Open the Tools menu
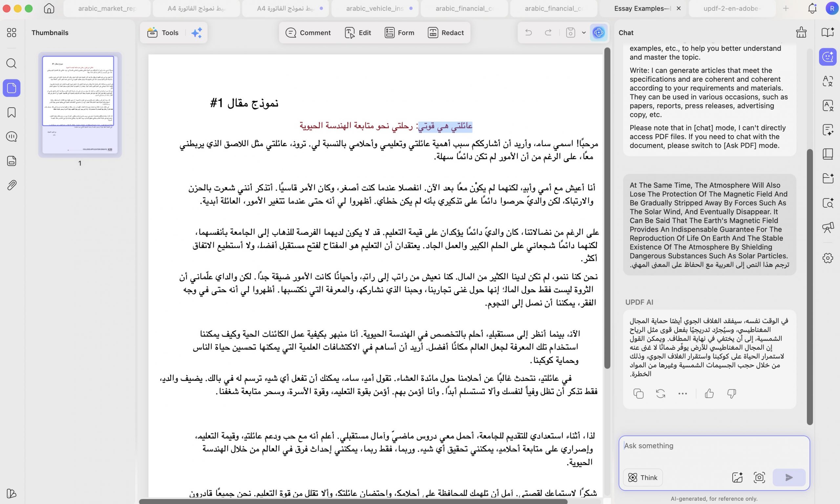 click(163, 32)
